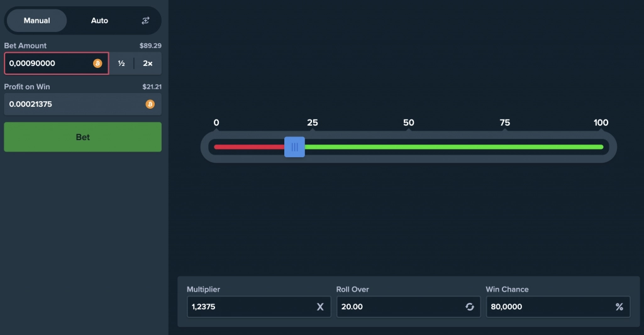Click the Bitcoin icon in Profit on Win
The width and height of the screenshot is (644, 335).
coord(150,104)
